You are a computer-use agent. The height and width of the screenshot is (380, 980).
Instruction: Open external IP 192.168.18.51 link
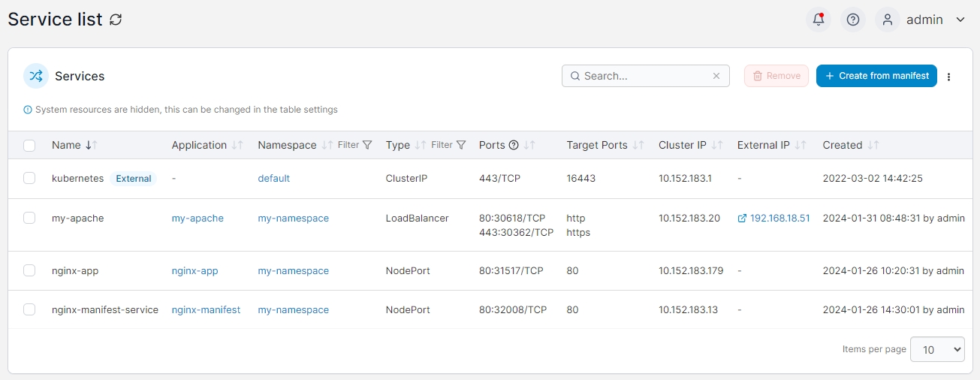click(779, 218)
